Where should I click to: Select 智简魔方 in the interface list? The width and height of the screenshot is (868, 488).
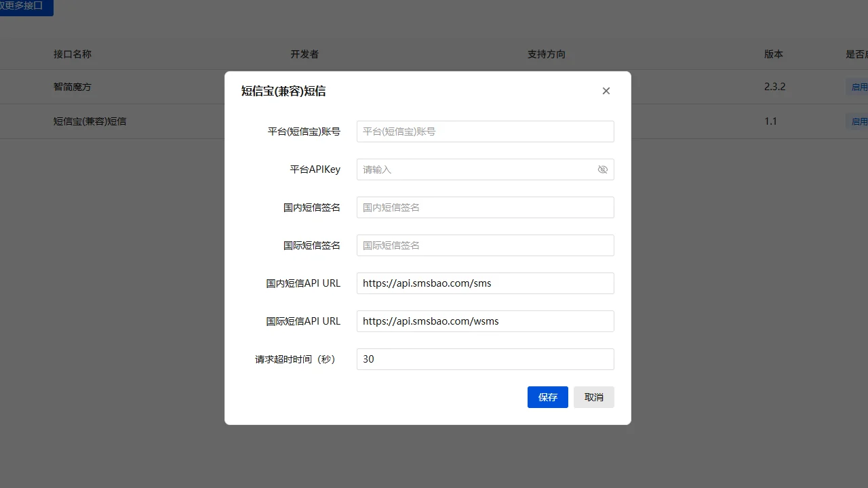73,87
